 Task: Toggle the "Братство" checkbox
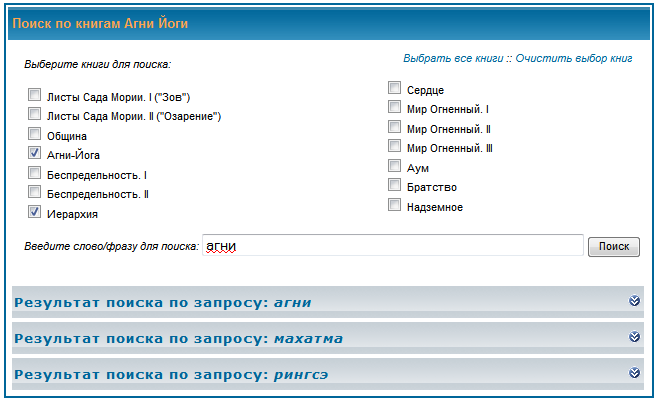[x=395, y=186]
